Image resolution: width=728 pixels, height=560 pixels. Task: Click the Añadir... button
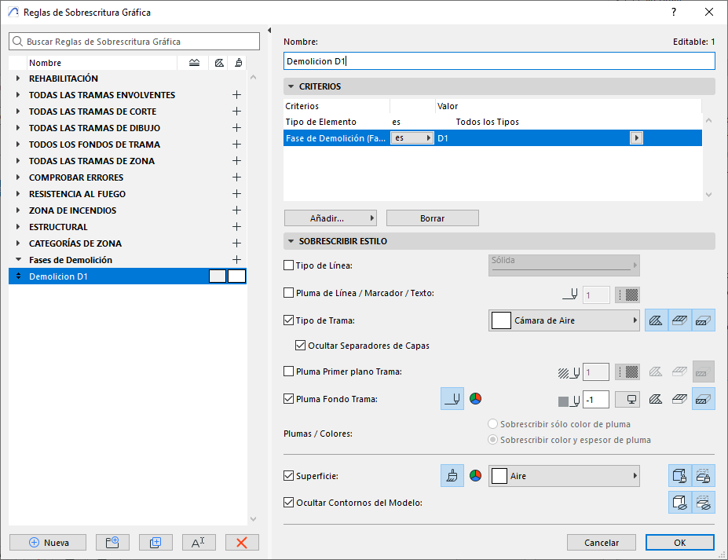pyautogui.click(x=330, y=218)
